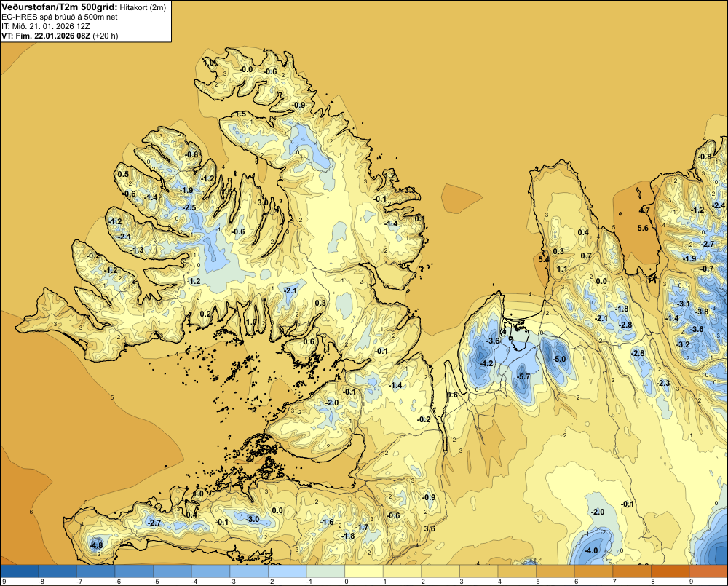
Task: Pick the legend swatch between 2 and 3
Action: pyautogui.click(x=440, y=571)
